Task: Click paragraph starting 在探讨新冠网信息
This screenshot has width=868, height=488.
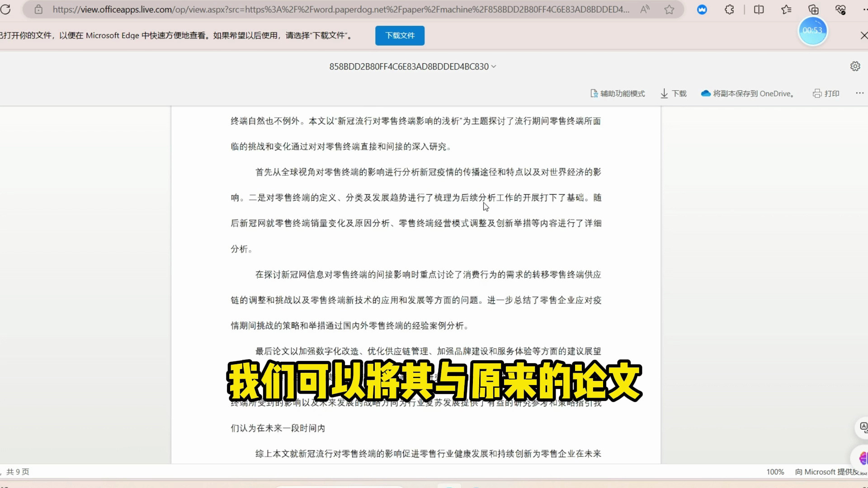Action: coord(416,300)
